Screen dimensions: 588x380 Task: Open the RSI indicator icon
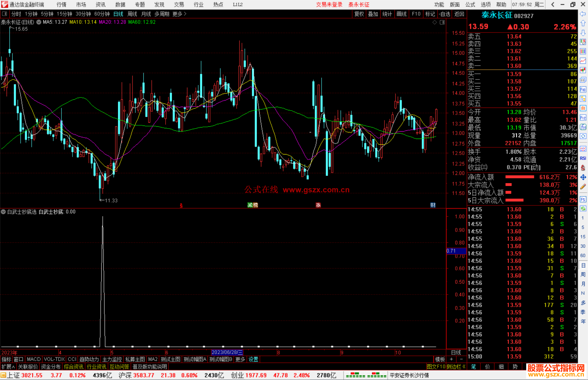(583, 158)
